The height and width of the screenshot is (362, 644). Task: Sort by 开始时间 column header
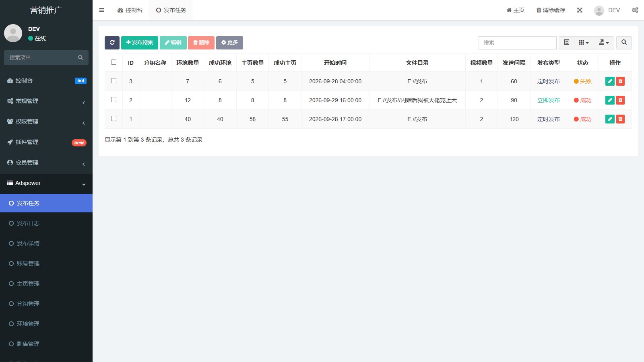[x=335, y=63]
